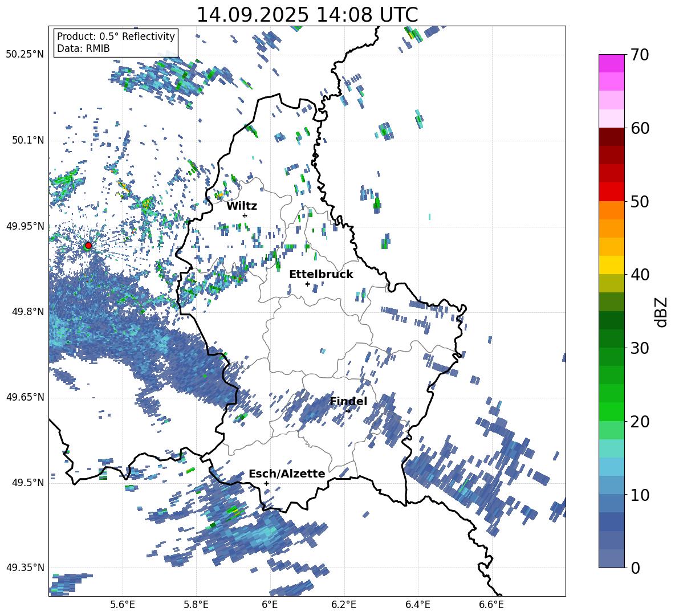The image size is (675, 616).
Task: Click the 49.5°N latitude label
Action: (29, 483)
